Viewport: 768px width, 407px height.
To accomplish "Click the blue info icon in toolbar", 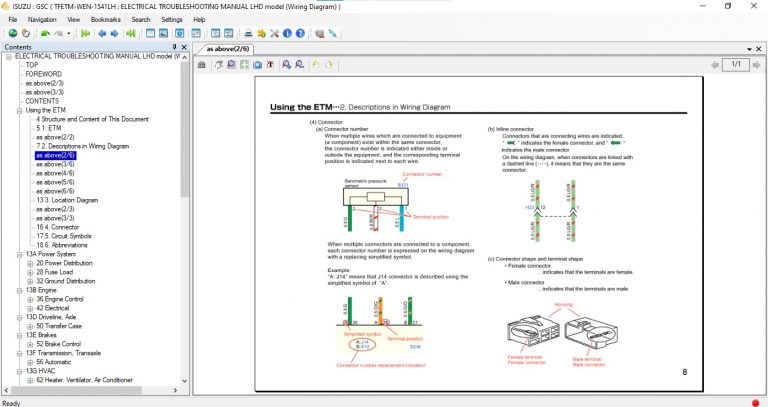I will coord(286,33).
